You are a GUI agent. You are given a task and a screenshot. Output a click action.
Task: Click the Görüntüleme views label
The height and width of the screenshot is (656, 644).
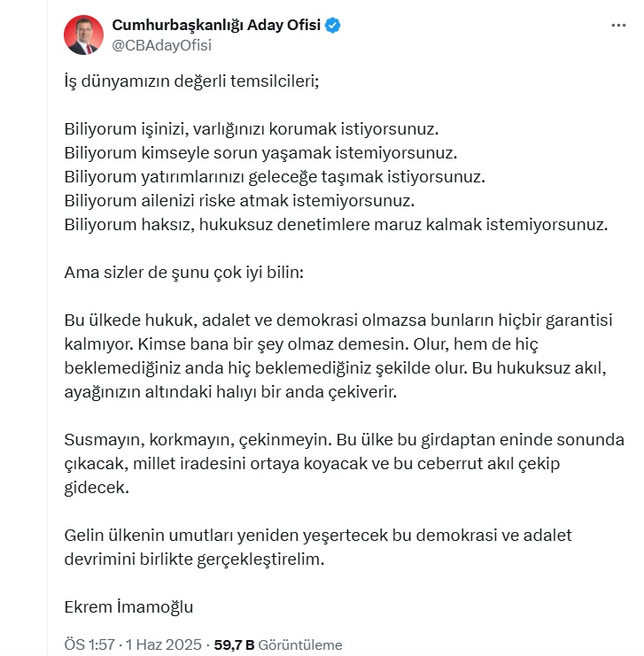pyautogui.click(x=300, y=644)
